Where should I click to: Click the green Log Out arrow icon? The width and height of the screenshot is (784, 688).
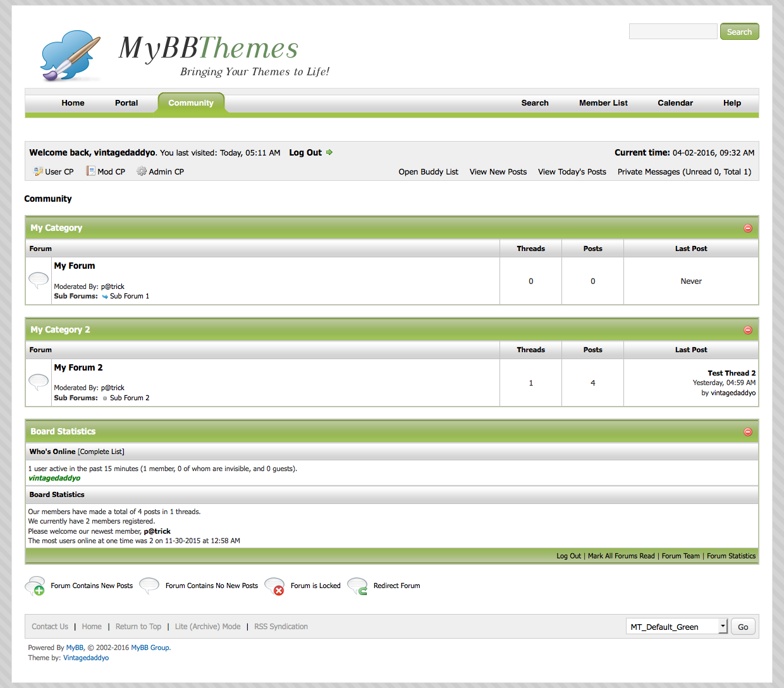329,152
